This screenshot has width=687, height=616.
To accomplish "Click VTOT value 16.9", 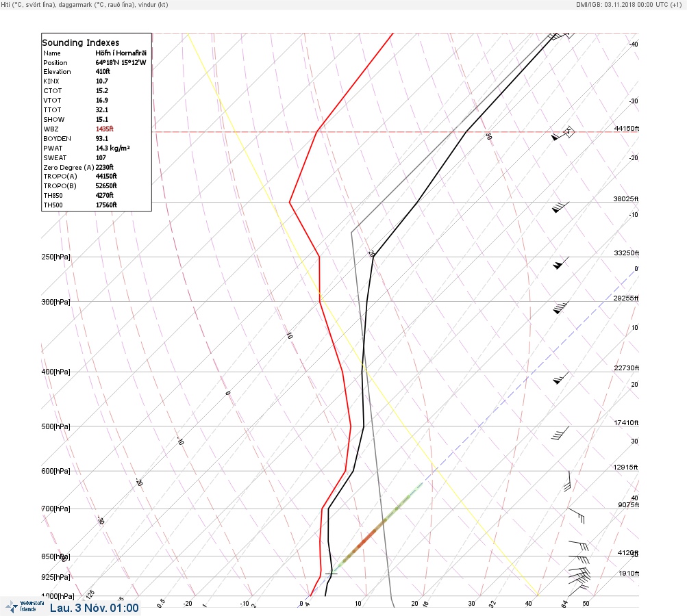I will pyautogui.click(x=101, y=100).
